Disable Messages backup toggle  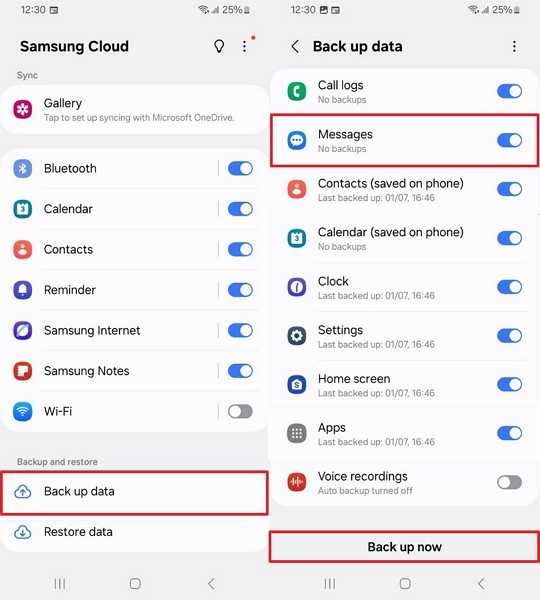(509, 140)
